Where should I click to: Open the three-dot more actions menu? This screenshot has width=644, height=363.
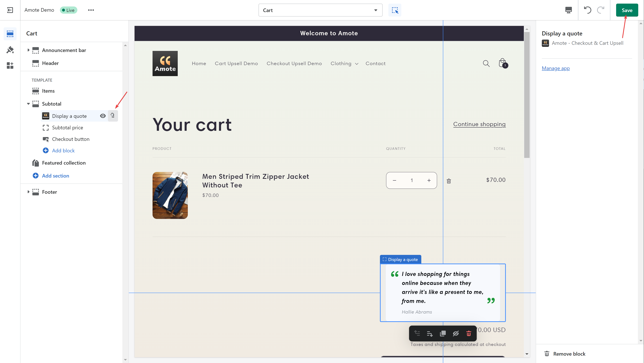pos(91,10)
